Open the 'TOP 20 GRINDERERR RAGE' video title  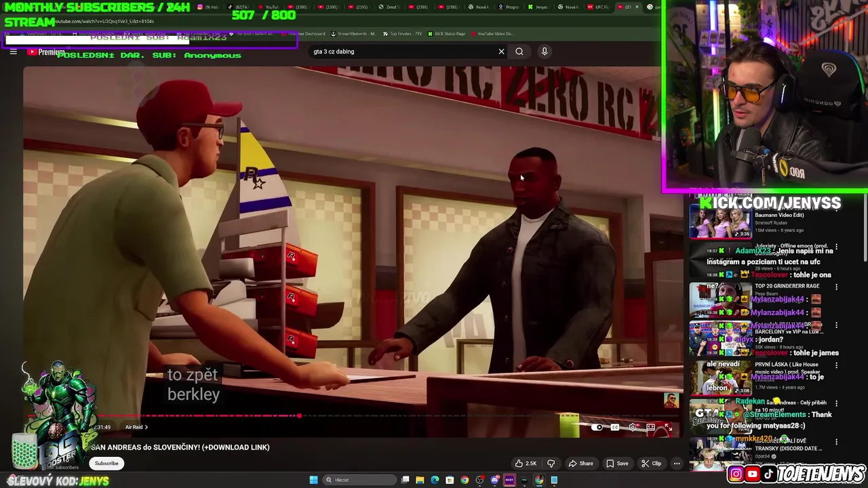(787, 286)
